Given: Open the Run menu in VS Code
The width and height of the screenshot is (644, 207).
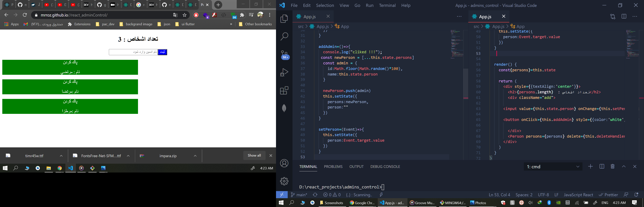Looking at the screenshot, I should click(370, 5).
